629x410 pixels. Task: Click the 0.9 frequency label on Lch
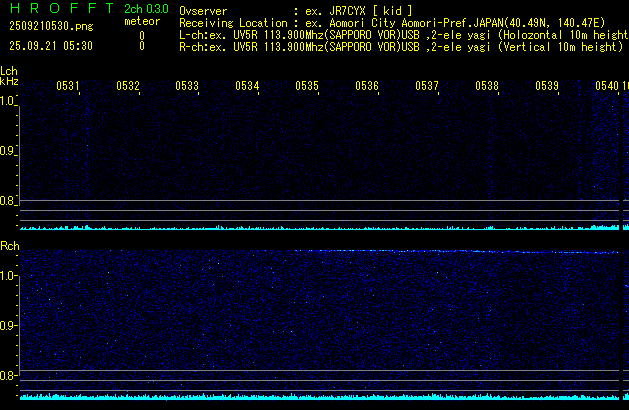(x=9, y=151)
